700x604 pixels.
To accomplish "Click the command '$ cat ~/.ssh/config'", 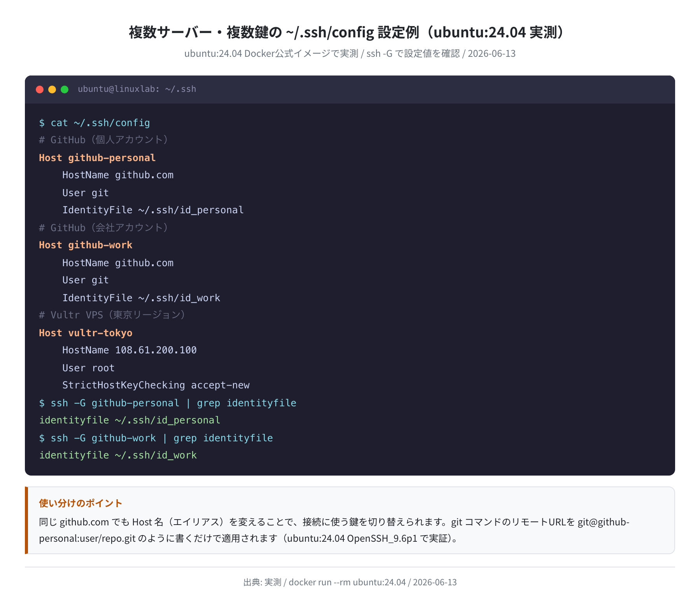I will coord(94,123).
